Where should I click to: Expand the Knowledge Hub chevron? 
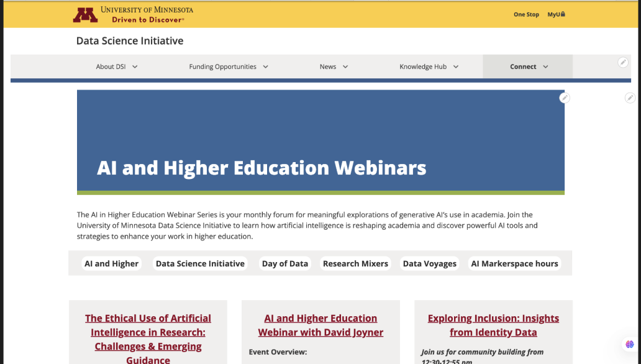click(x=455, y=66)
